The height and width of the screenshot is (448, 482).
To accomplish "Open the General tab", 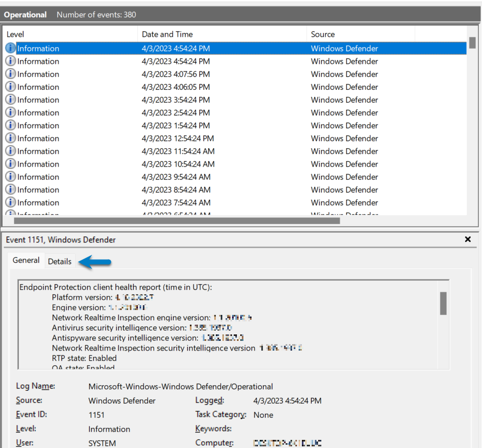I will (x=25, y=260).
